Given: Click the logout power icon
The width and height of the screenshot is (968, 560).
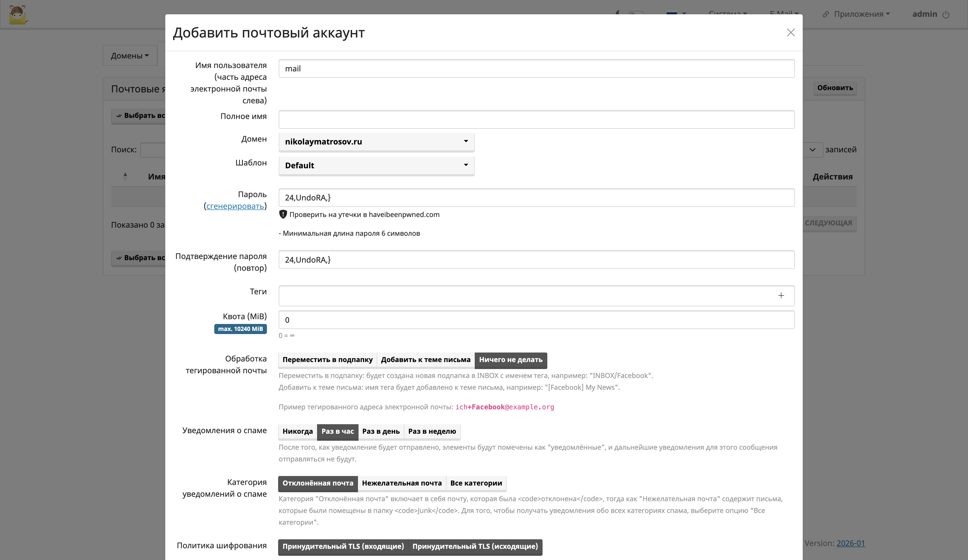Looking at the screenshot, I should pos(946,15).
